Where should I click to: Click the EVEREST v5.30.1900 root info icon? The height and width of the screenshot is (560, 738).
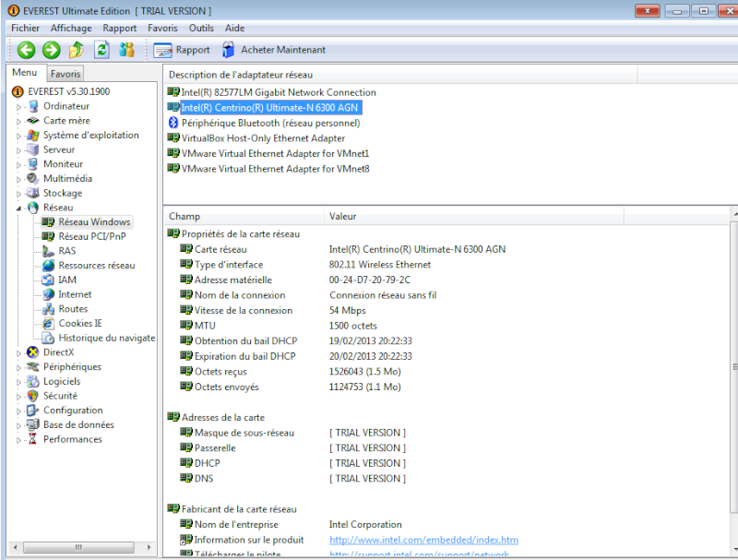pos(18,91)
